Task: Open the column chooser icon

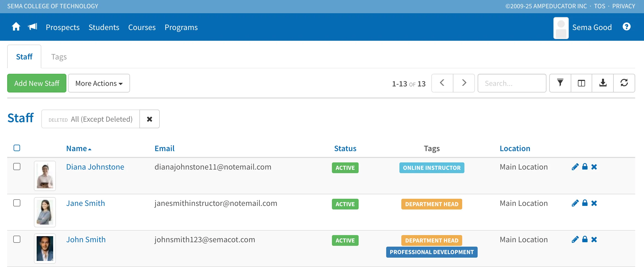Action: (581, 83)
